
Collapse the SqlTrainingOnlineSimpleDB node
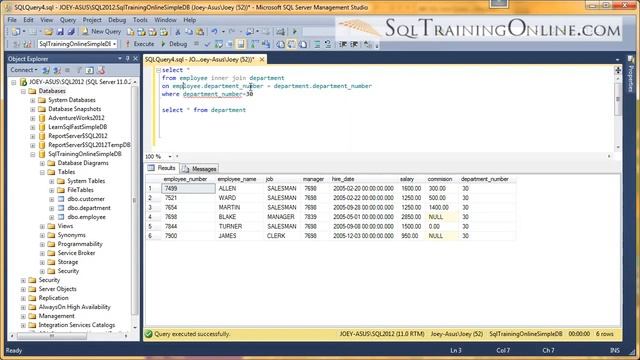[x=33, y=154]
